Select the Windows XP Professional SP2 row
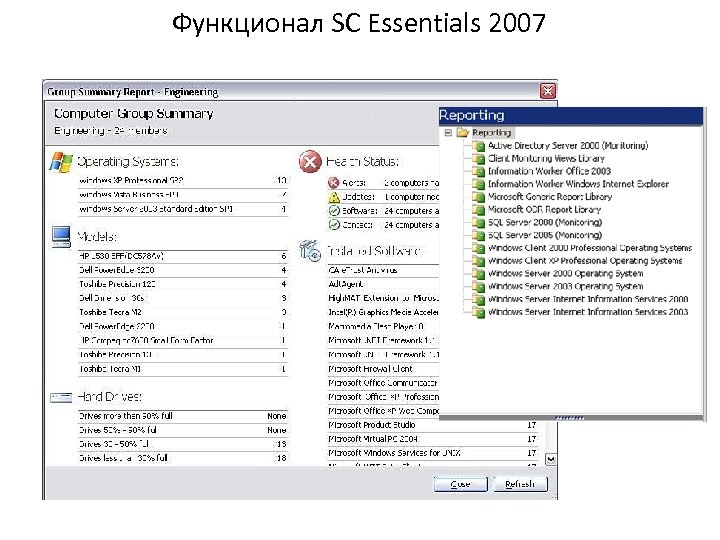This screenshot has height=540, width=720. click(183, 181)
